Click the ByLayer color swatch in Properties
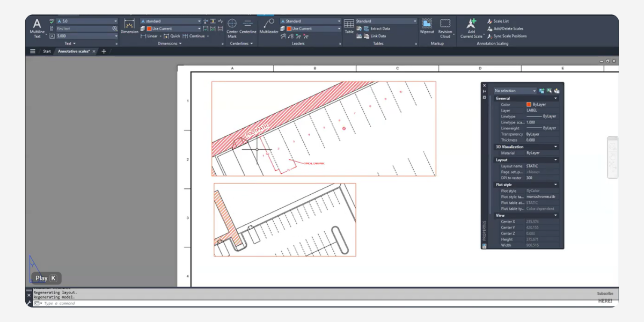 (529, 105)
